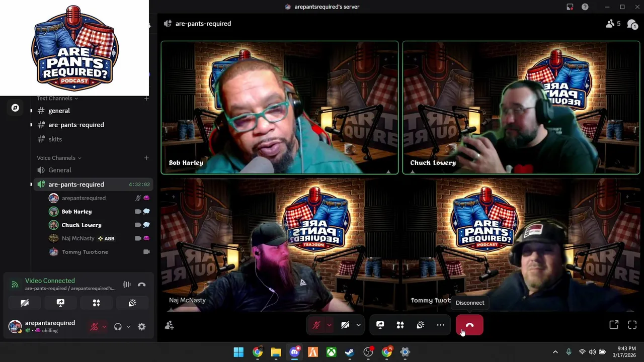Unmute microphone in call control bar
The height and width of the screenshot is (362, 644).
(316, 325)
